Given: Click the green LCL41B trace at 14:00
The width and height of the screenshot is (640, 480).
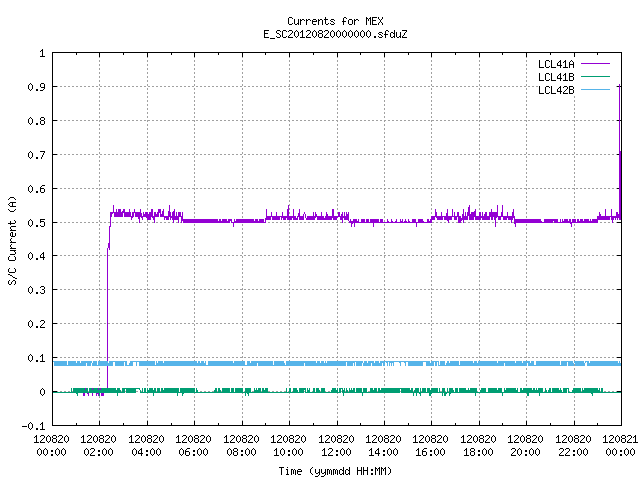Looking at the screenshot, I should pos(384,391).
